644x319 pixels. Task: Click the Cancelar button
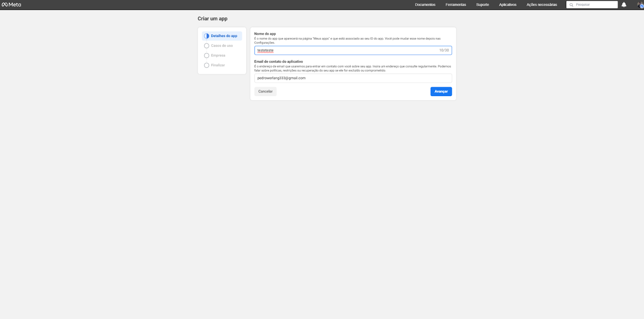coord(265,91)
